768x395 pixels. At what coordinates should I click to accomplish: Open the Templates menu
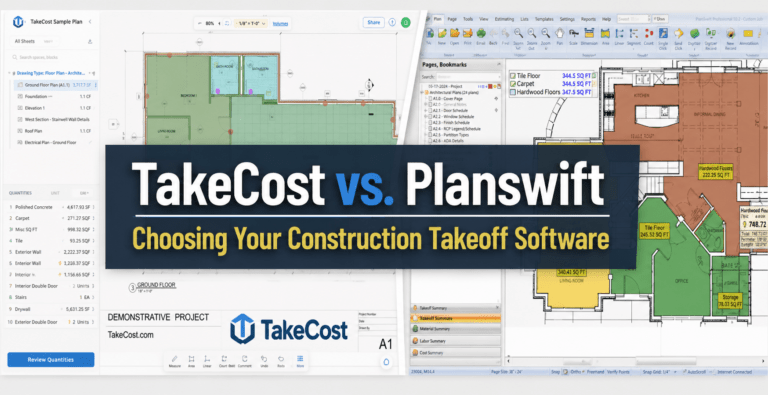544,19
